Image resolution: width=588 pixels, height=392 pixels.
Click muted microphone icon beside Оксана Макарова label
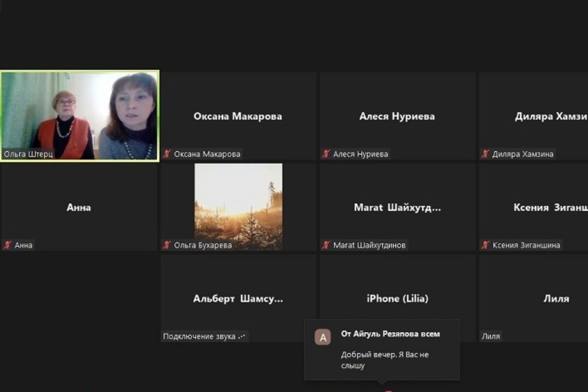[167, 154]
